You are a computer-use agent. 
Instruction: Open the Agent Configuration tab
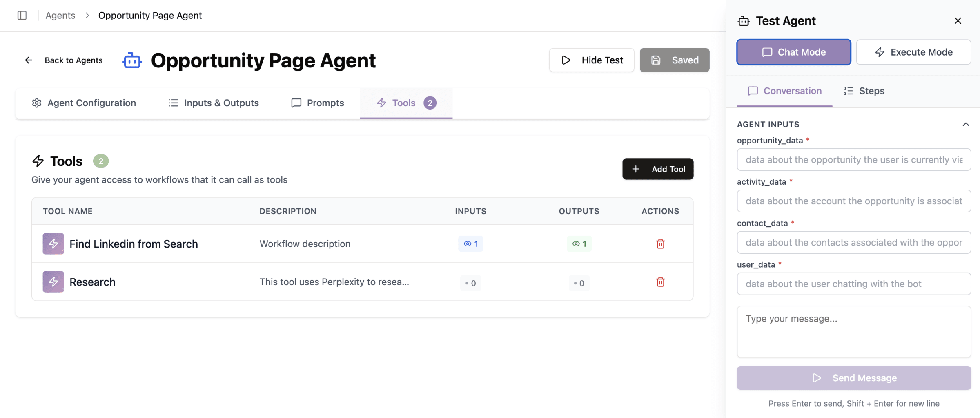pos(84,103)
